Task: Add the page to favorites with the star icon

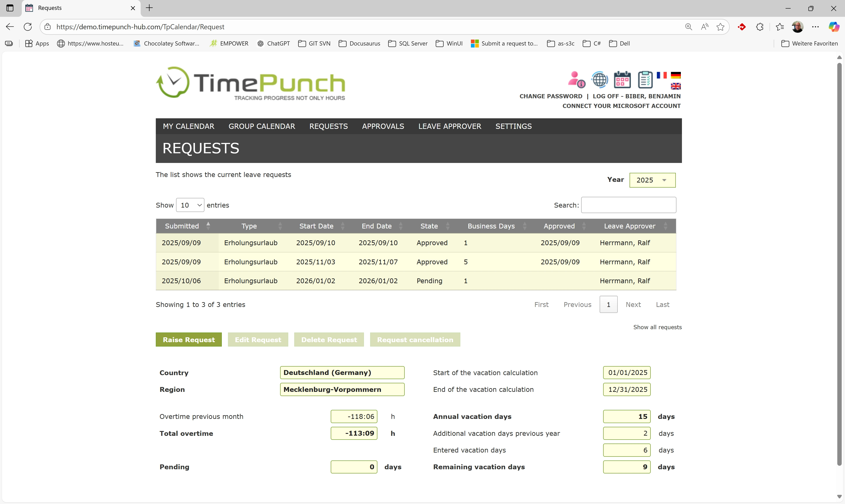Action: point(720,27)
